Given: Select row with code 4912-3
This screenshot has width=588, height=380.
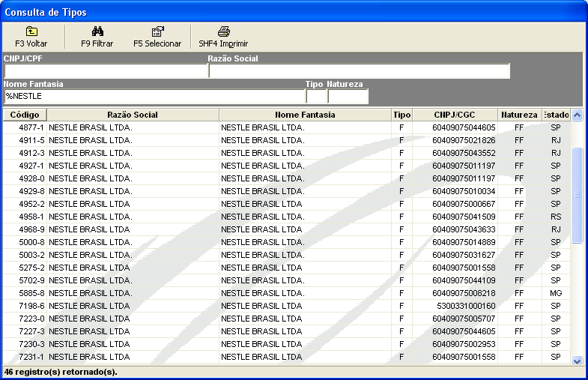Looking at the screenshot, I should tap(286, 153).
